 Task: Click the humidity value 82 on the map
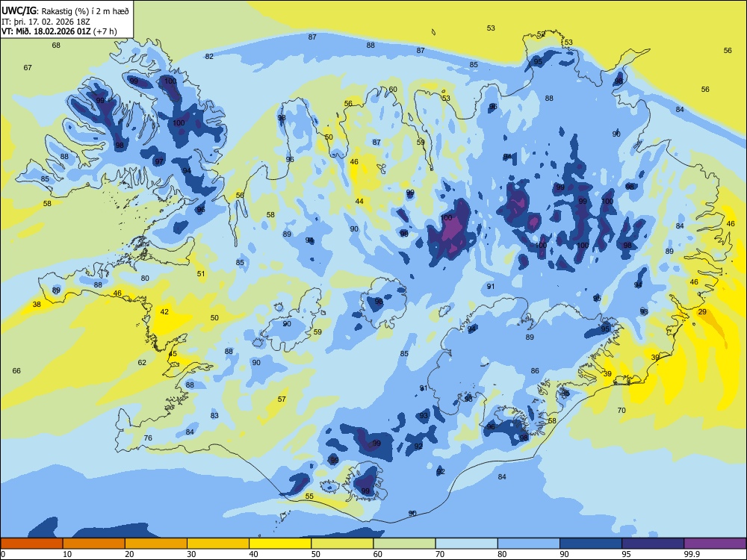(x=209, y=56)
